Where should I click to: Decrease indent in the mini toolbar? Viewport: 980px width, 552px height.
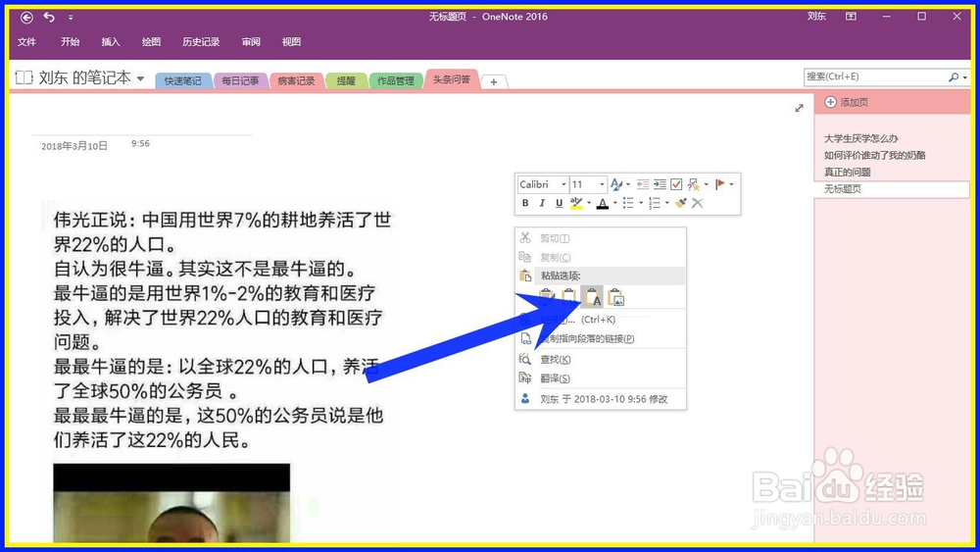(643, 184)
